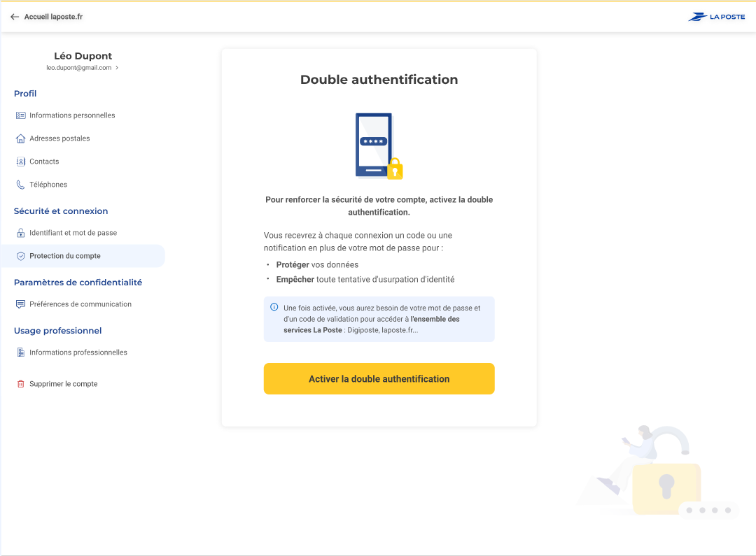This screenshot has height=556, width=756.
Task: Click the phone with padlock illustration
Action: [x=379, y=145]
